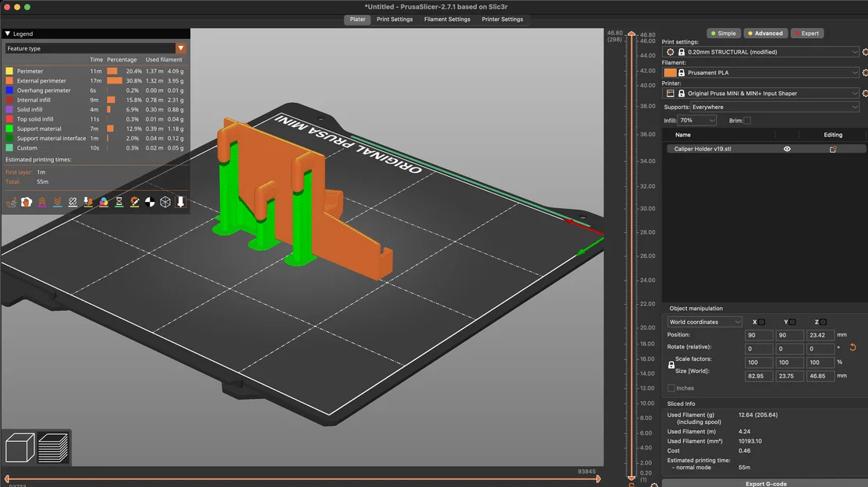This screenshot has height=487, width=868.
Task: Switch to the Plater tab
Action: [x=358, y=19]
